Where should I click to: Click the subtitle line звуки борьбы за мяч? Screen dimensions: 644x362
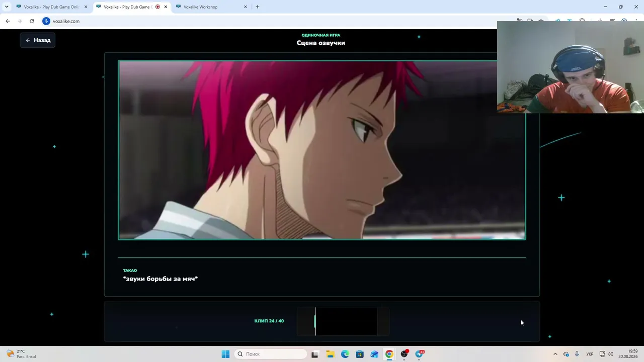(160, 279)
